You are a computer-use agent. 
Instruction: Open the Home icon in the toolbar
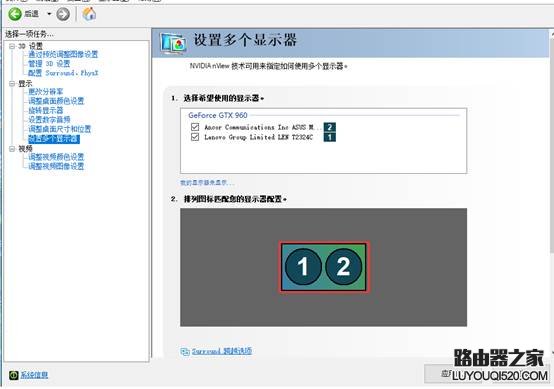[x=89, y=14]
